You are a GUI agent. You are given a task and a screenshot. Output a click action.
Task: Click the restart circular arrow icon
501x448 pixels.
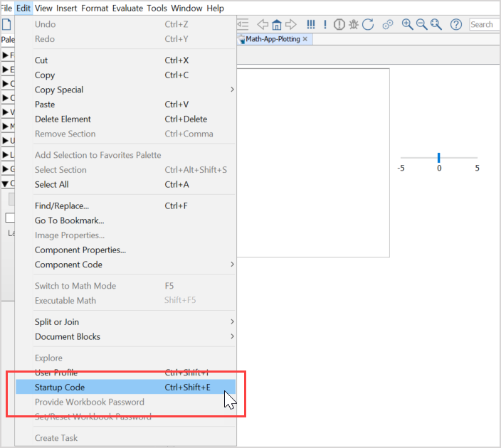click(368, 24)
